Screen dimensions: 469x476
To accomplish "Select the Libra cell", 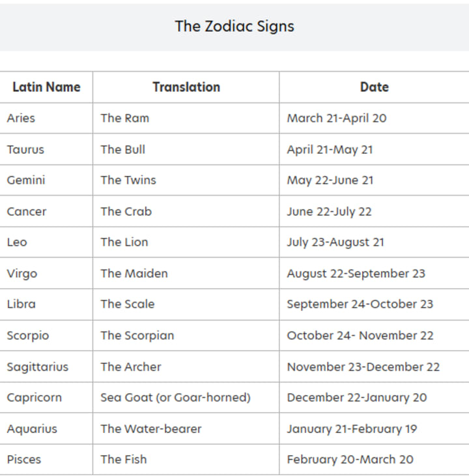I will click(x=46, y=304).
